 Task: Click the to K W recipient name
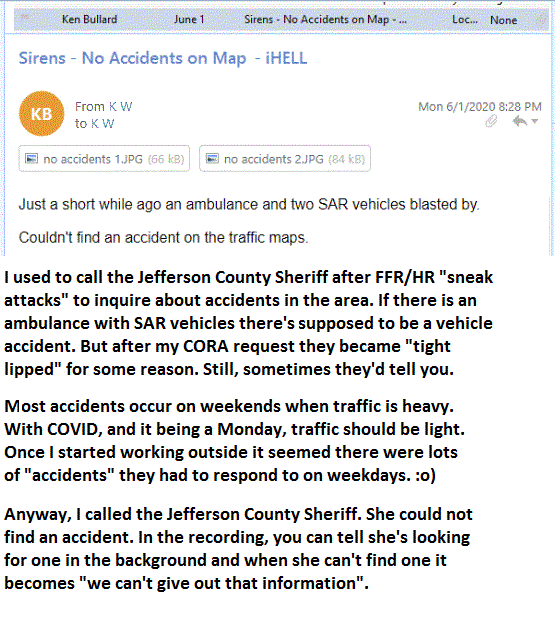click(95, 123)
